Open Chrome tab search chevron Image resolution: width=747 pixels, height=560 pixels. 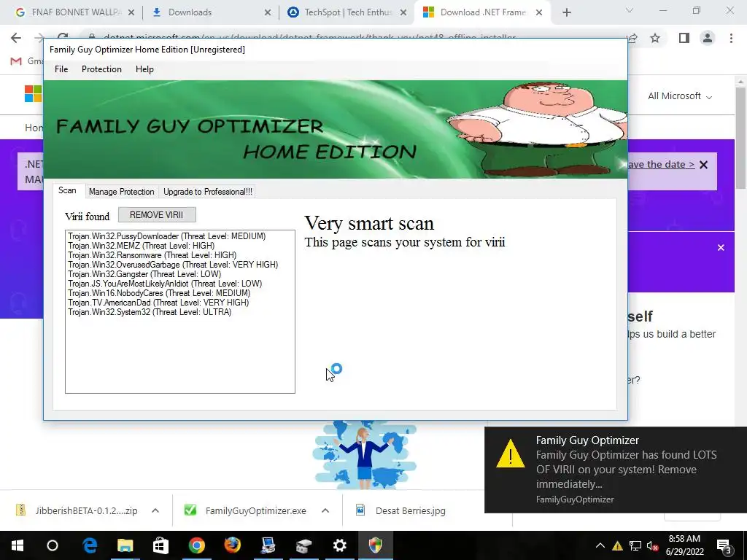click(x=630, y=10)
